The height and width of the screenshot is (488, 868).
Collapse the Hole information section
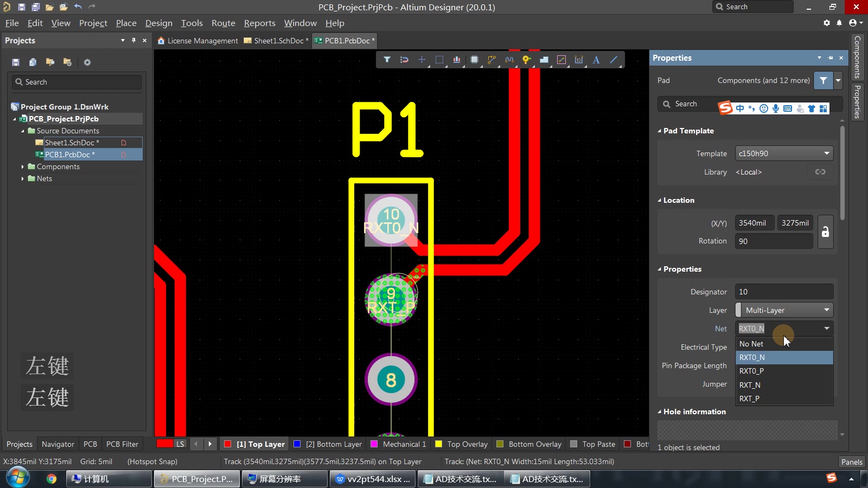point(660,412)
